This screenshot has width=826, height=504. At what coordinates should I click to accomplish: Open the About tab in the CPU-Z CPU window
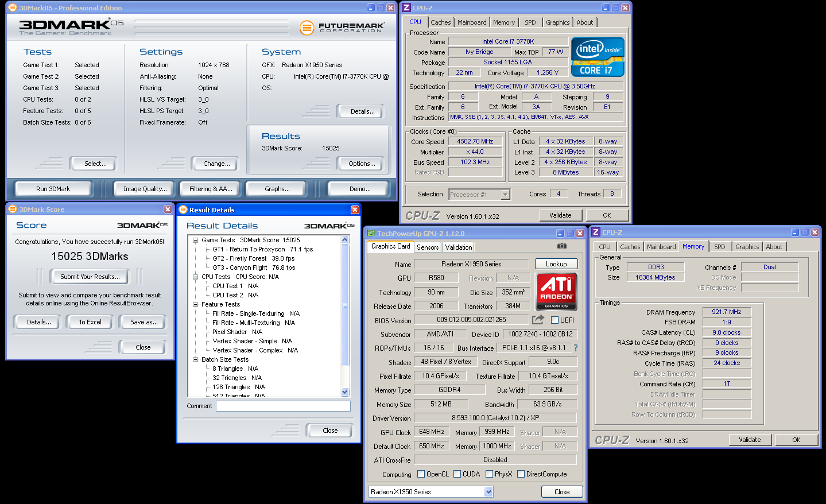click(x=585, y=22)
